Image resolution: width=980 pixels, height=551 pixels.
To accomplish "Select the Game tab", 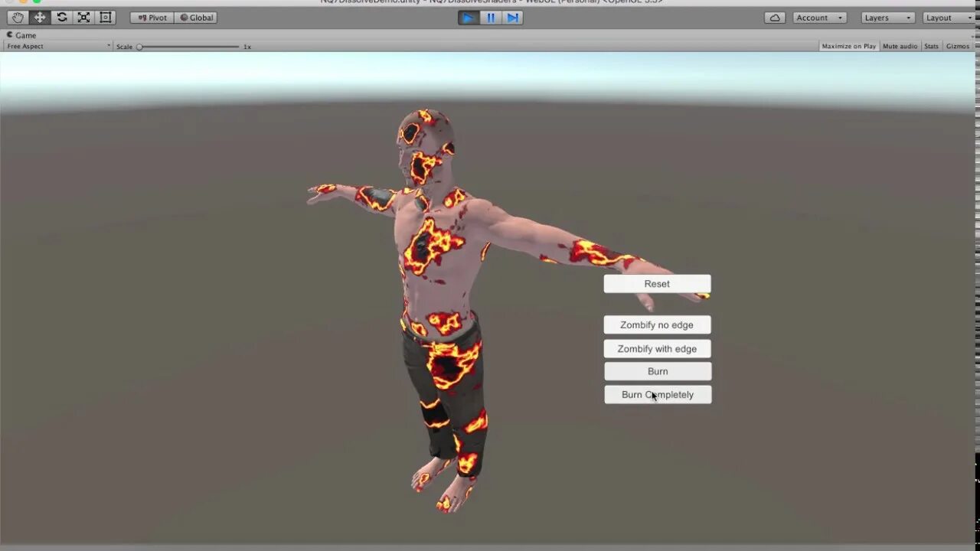I will [x=21, y=35].
